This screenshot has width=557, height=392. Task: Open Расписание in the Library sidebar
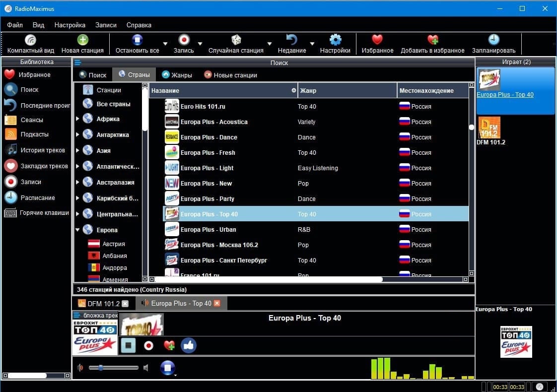[30, 197]
